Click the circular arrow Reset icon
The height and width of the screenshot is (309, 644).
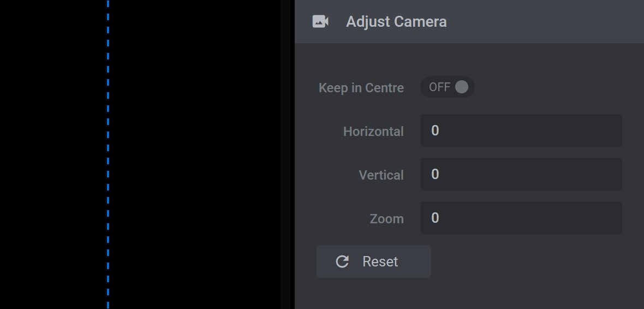tap(342, 262)
